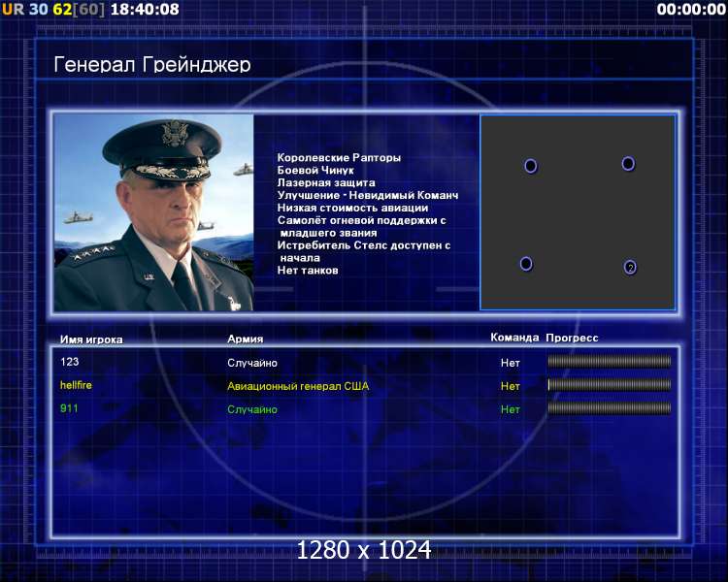The height and width of the screenshot is (582, 728).
Task: Click the loading progress bar for 911
Action: point(610,408)
